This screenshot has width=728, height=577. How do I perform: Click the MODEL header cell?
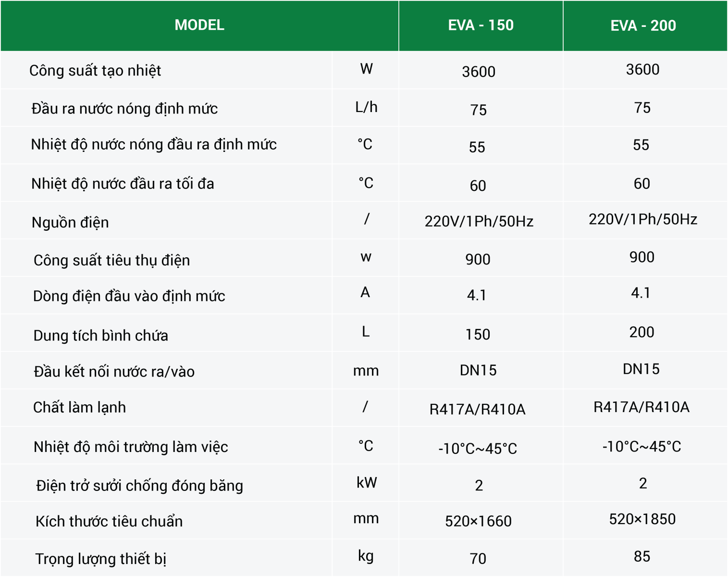click(x=199, y=25)
